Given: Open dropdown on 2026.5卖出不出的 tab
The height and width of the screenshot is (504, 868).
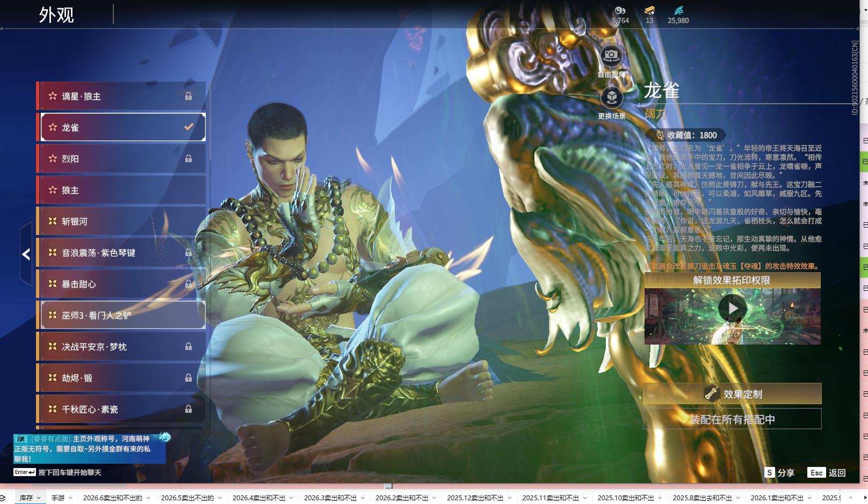Looking at the screenshot, I should coord(220,498).
